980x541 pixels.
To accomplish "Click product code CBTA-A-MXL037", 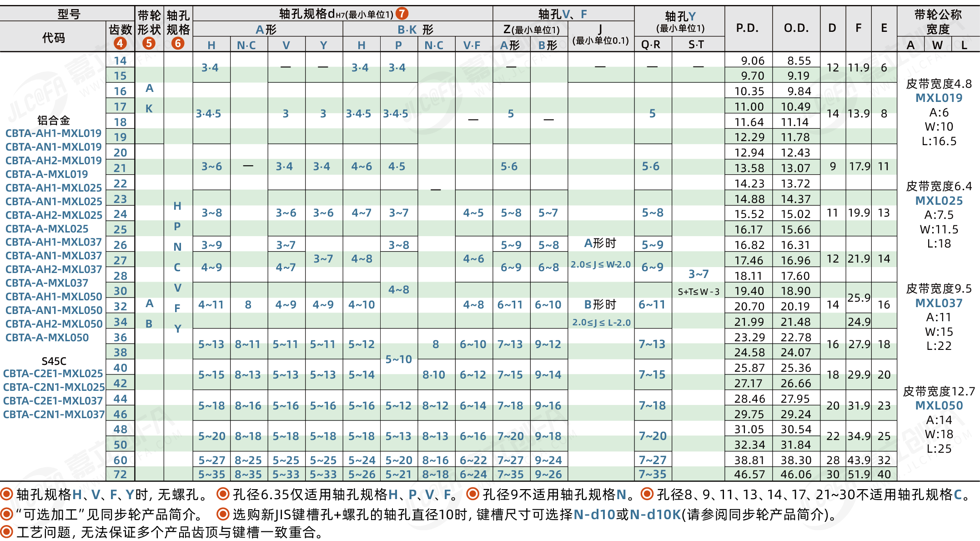I will click(x=47, y=283).
